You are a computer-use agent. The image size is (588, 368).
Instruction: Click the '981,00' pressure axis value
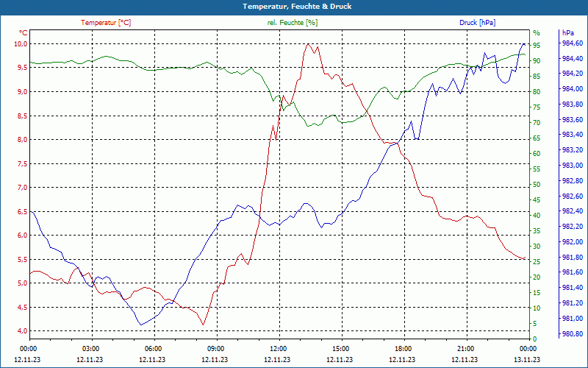coord(573,319)
